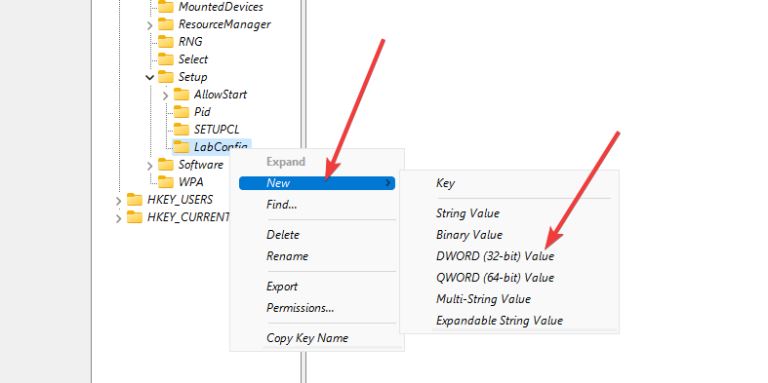The height and width of the screenshot is (383, 768).
Task: Select the AllowStart folder icon
Action: coord(181,95)
